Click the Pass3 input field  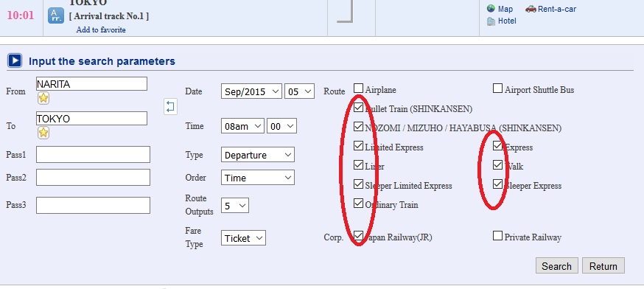click(94, 205)
